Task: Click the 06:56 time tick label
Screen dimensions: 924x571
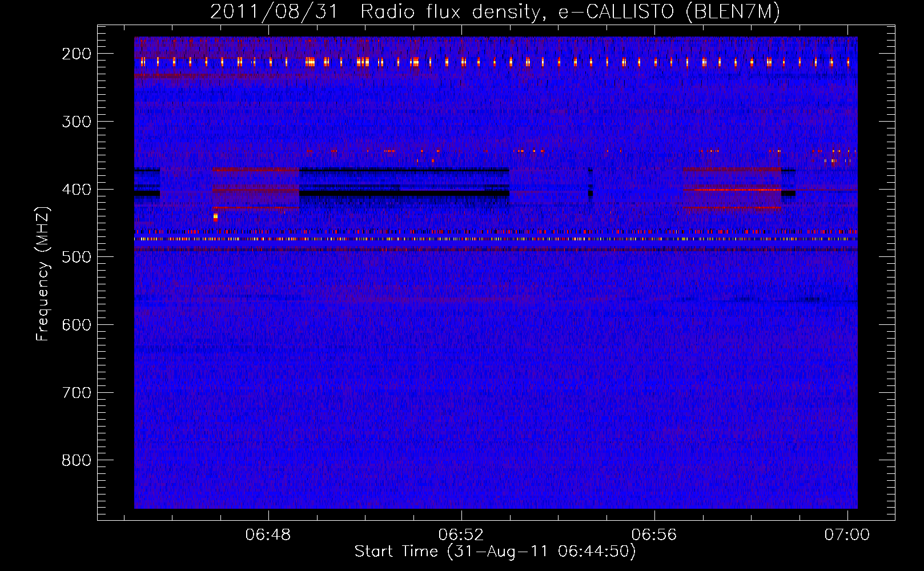Action: pyautogui.click(x=654, y=534)
